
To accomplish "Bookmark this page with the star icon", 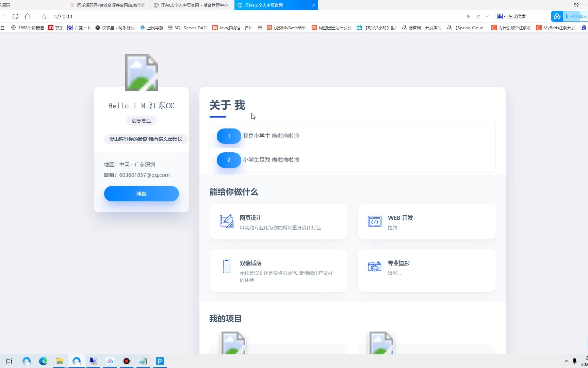I will [44, 16].
